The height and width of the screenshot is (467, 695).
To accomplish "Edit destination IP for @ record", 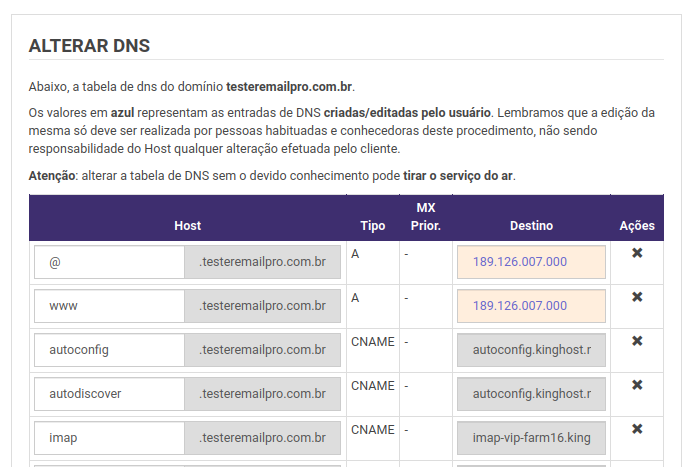I will (x=531, y=262).
